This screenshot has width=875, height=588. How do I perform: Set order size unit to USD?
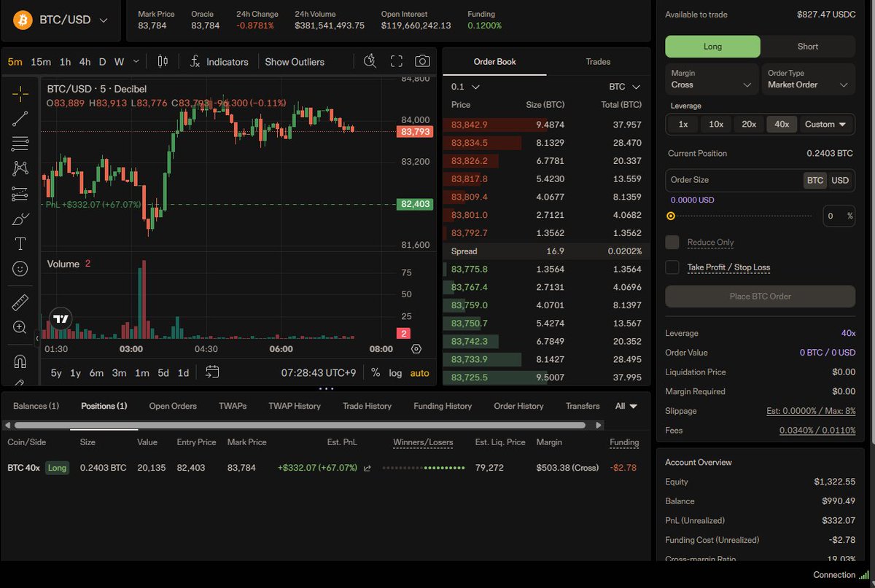point(840,180)
